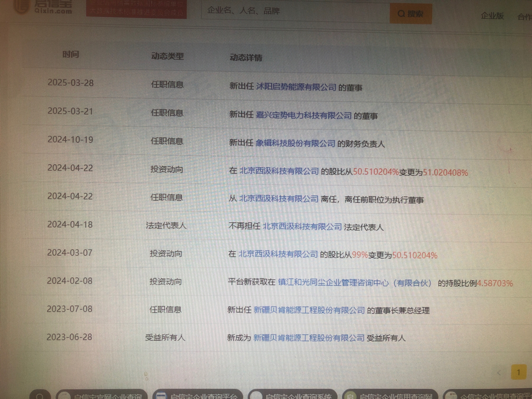This screenshot has height=399, width=532.
Task: Click the red 99% value
Action: (360, 255)
